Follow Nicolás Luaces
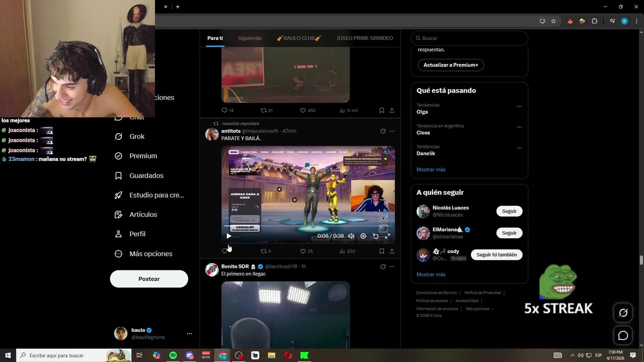The image size is (644, 362). tap(509, 211)
